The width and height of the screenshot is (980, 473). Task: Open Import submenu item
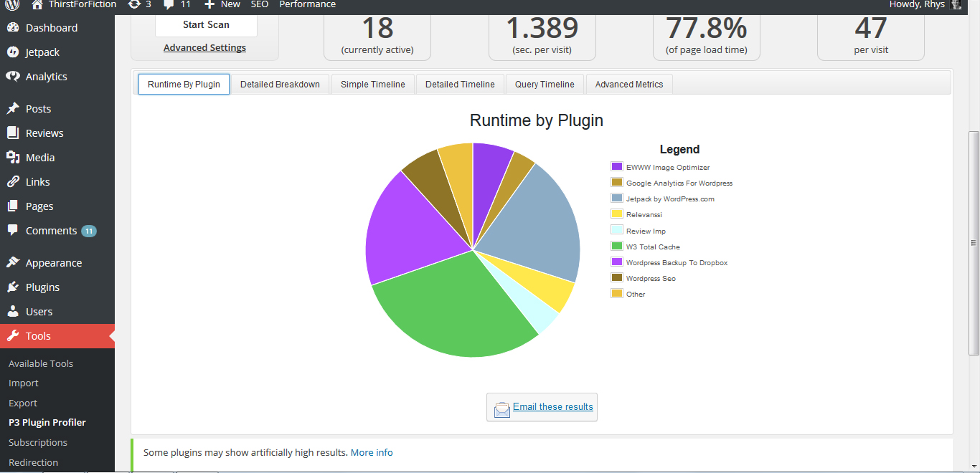[24, 383]
